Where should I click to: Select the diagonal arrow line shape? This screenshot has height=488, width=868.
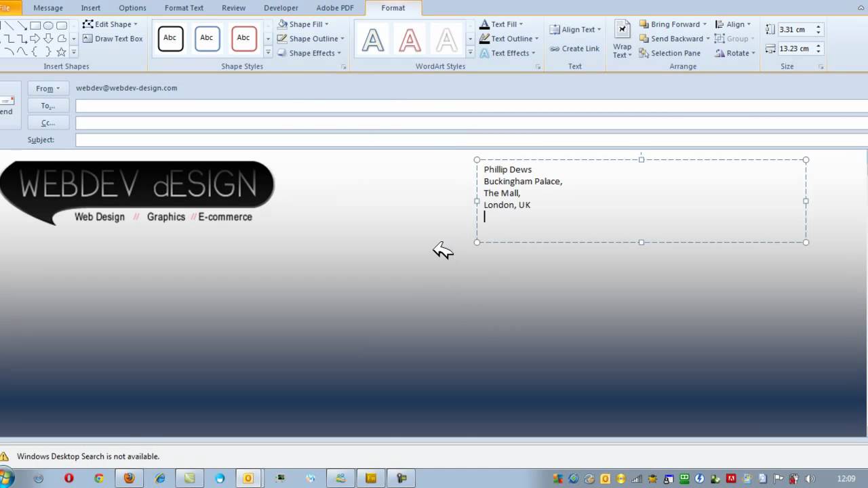pos(22,26)
